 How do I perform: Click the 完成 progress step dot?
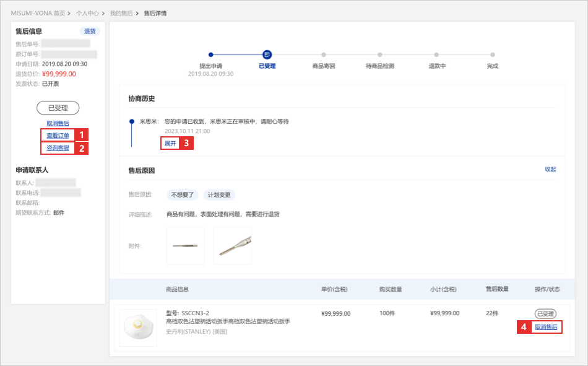[x=493, y=54]
